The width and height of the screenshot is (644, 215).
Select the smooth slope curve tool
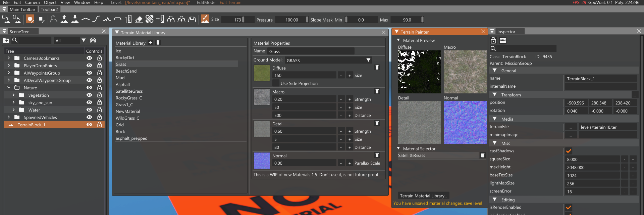[96, 19]
